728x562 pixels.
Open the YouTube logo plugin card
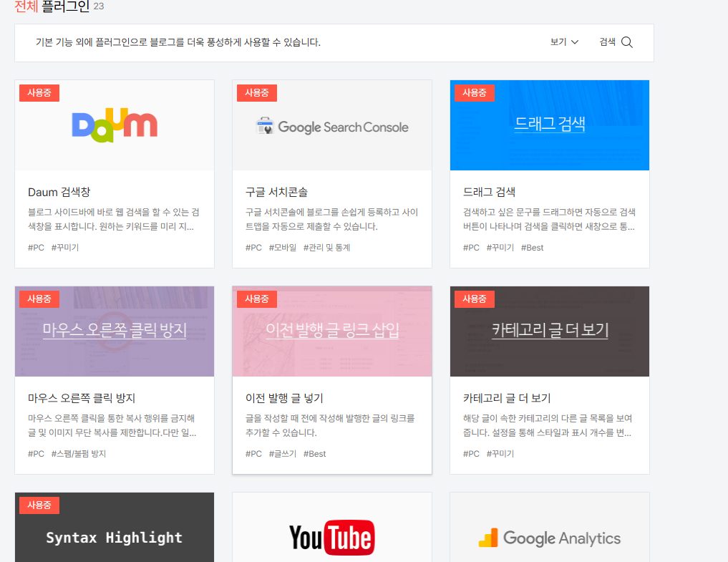(x=332, y=527)
